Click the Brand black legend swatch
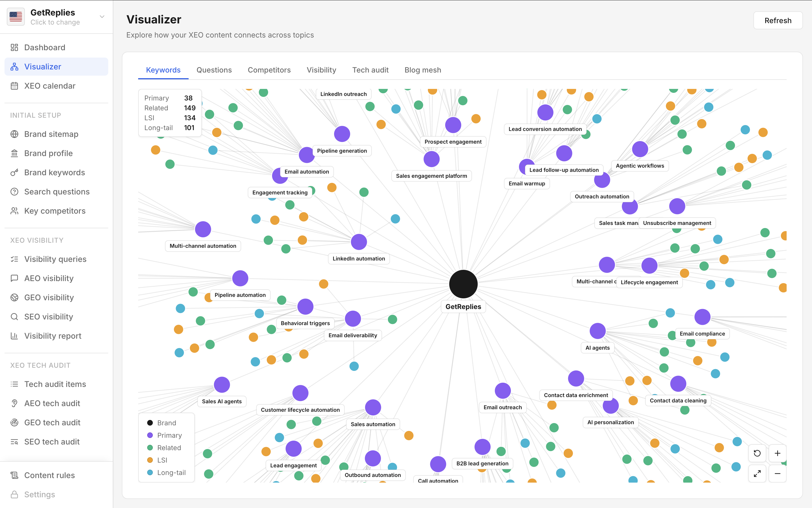The height and width of the screenshot is (508, 812). pos(150,423)
